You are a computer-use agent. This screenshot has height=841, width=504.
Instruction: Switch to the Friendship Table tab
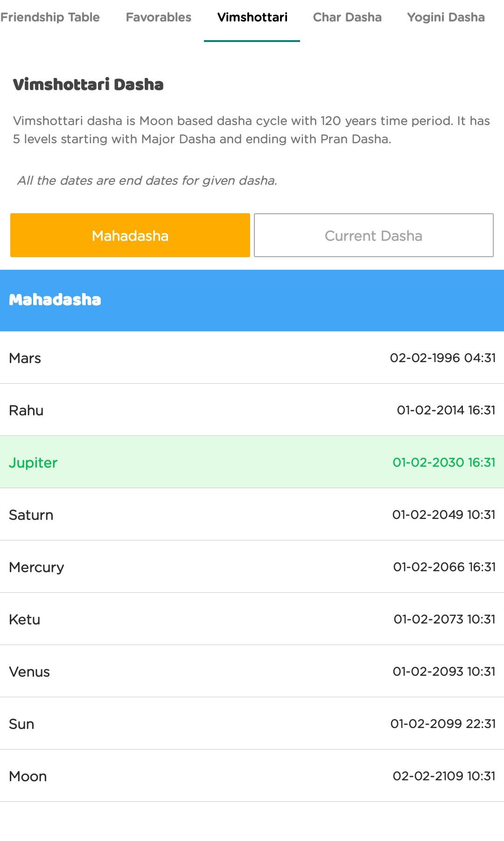(50, 17)
